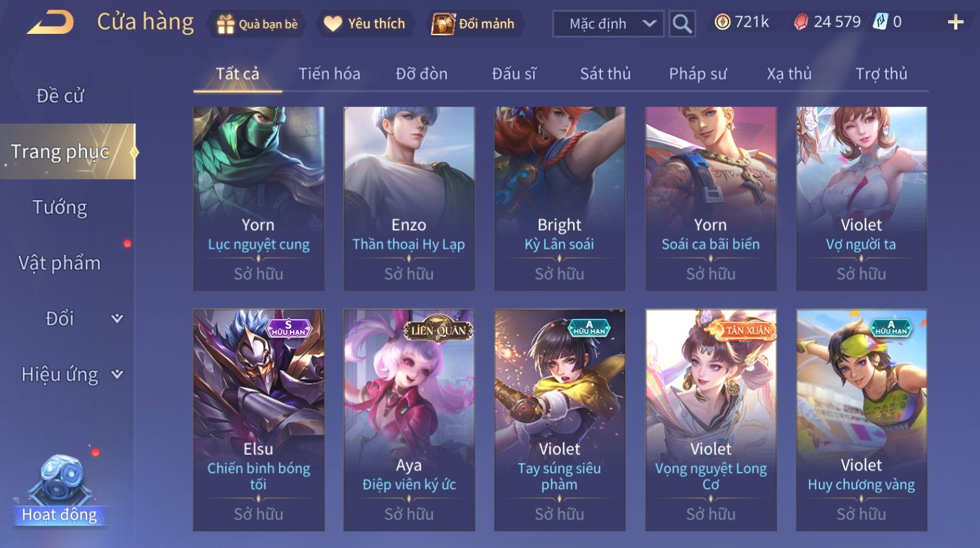Viewport: 980px width, 548px height.
Task: Select Aya Điệp viên ký ức skin card
Action: point(409,420)
